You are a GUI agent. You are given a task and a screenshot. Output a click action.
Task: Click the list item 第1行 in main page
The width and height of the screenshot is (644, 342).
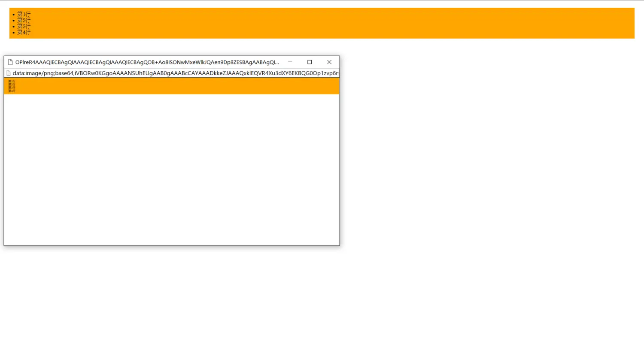(x=24, y=14)
